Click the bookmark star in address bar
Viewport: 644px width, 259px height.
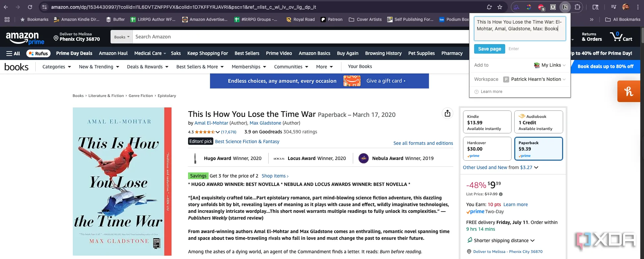pos(500,7)
